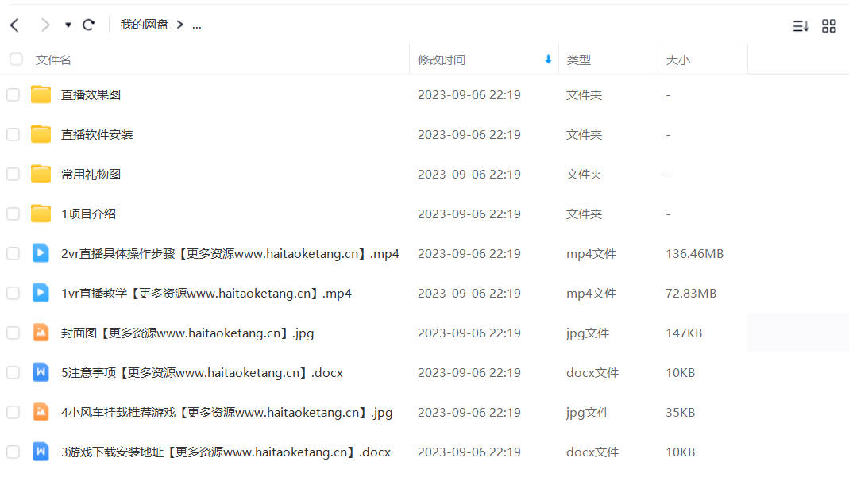
Task: Open the sort order menu icon
Action: (801, 25)
